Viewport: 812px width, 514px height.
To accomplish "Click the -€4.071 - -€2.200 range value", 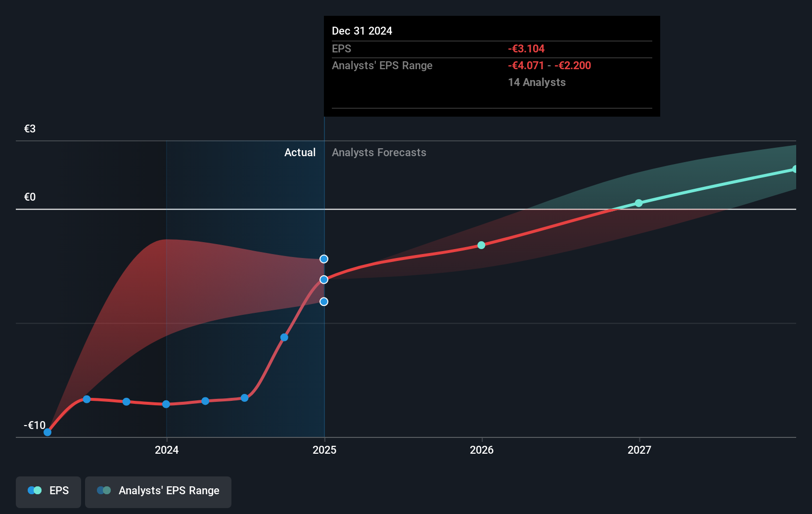I will 549,66.
